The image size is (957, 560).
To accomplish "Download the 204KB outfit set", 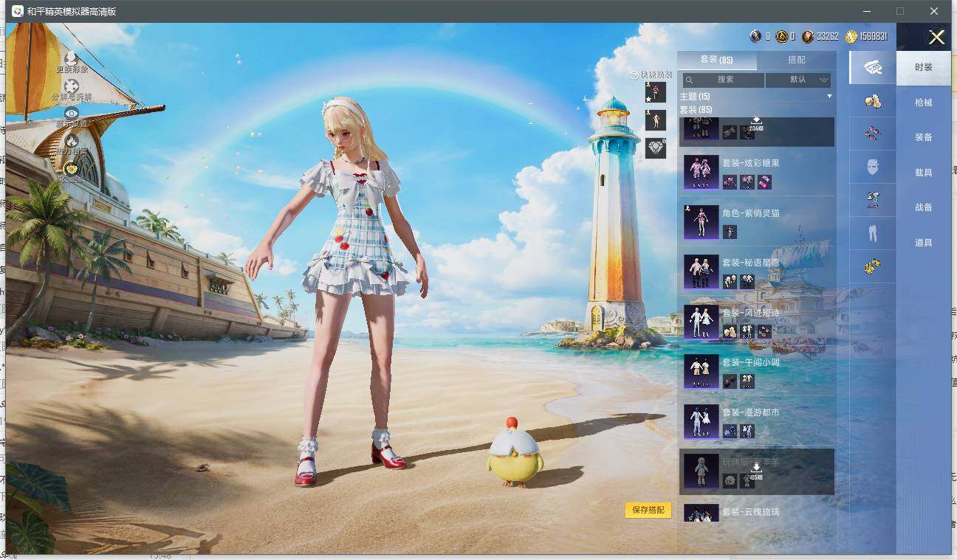I will [756, 125].
